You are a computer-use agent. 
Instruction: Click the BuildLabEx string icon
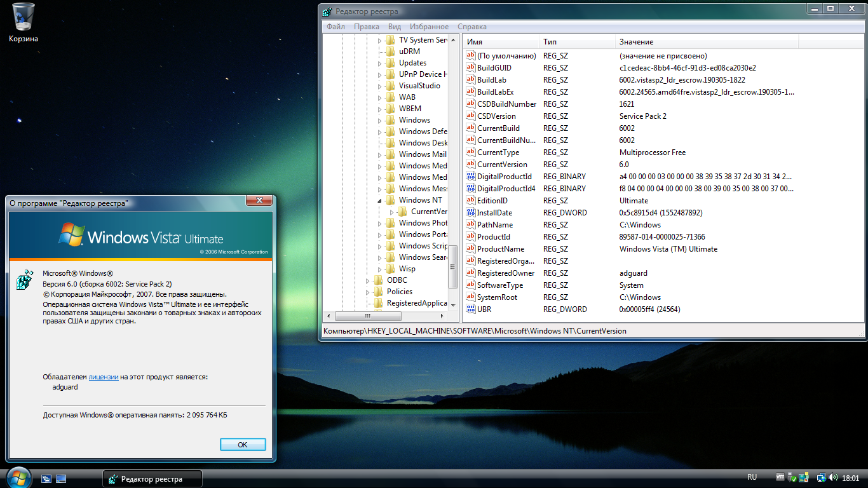pyautogui.click(x=471, y=92)
